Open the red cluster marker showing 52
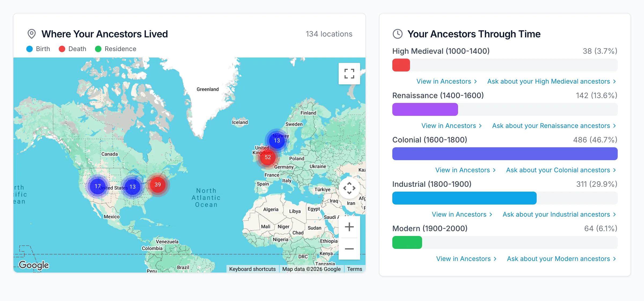644x301 pixels. pos(268,157)
